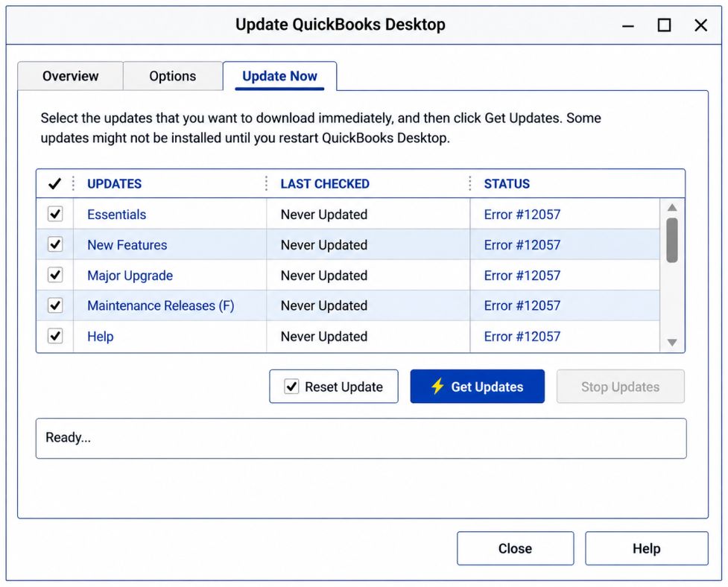Click Error #12057 status for Essentials

tap(522, 215)
